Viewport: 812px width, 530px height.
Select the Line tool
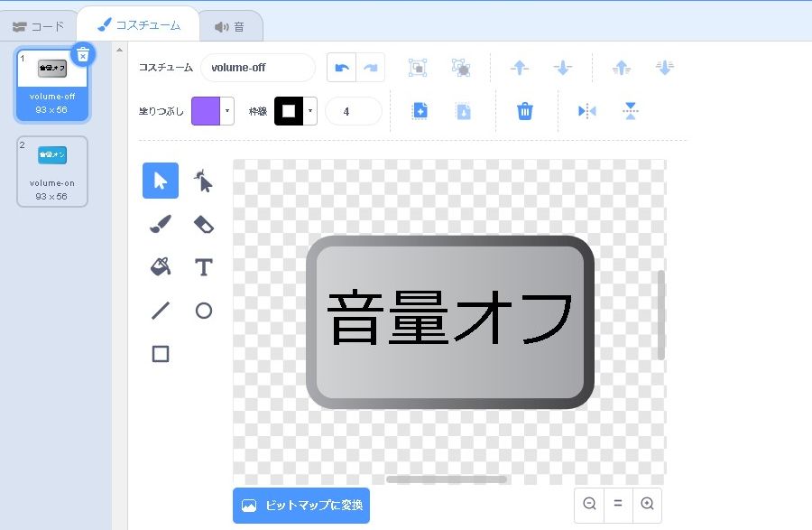[x=161, y=311]
